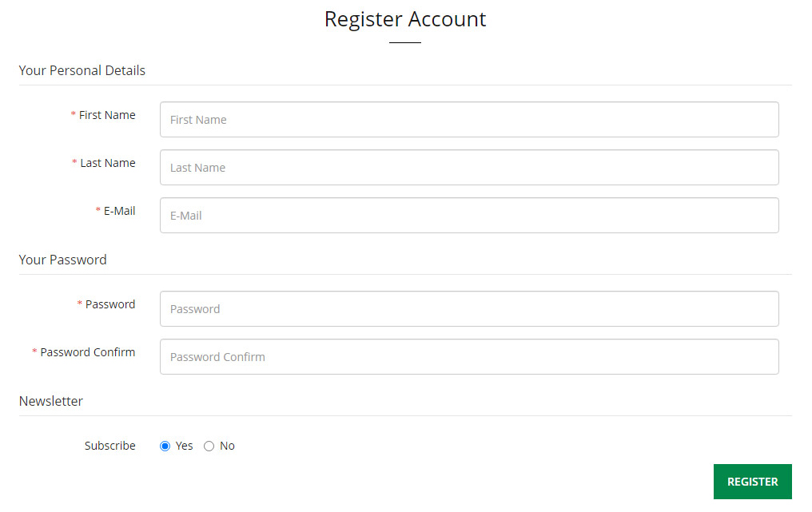The height and width of the screenshot is (512, 812).
Task: Focus the Password Confirm input box
Action: [x=469, y=357]
